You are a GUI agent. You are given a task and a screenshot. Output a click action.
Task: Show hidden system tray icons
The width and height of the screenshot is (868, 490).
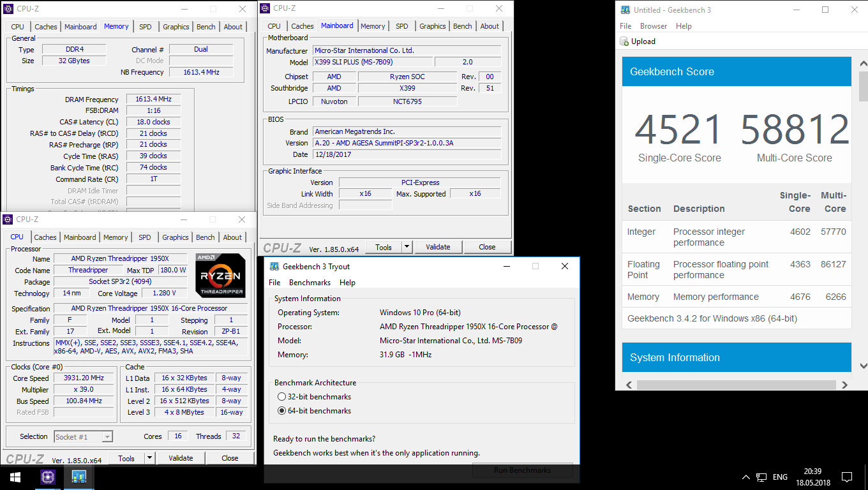point(745,477)
